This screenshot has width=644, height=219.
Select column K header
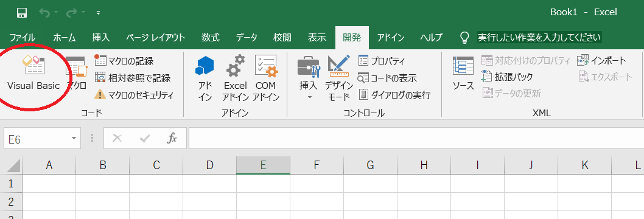(585, 165)
